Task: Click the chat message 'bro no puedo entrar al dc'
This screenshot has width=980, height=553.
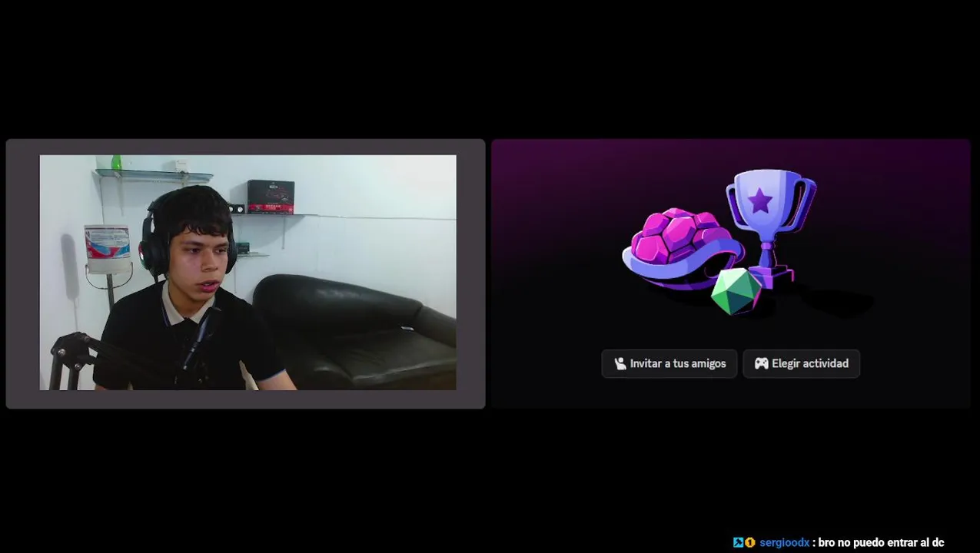Action: pos(881,542)
